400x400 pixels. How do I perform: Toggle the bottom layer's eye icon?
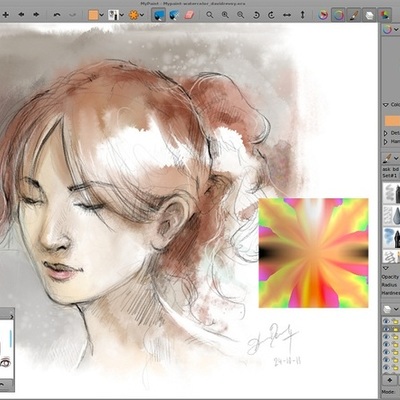pos(386,367)
